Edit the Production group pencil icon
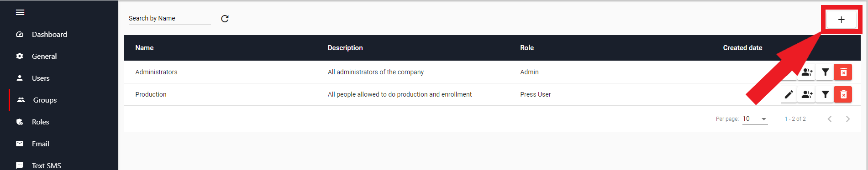The image size is (868, 170). coord(789,94)
